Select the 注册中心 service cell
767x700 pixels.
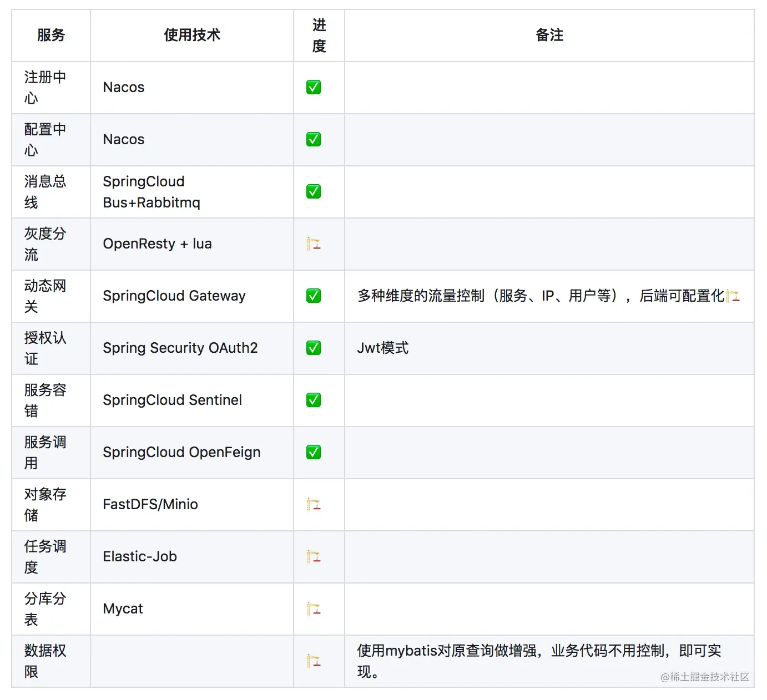(51, 87)
